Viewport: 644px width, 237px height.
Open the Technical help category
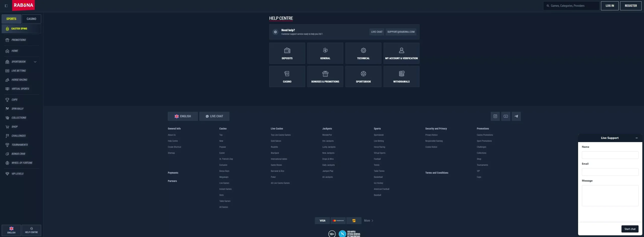tap(363, 53)
